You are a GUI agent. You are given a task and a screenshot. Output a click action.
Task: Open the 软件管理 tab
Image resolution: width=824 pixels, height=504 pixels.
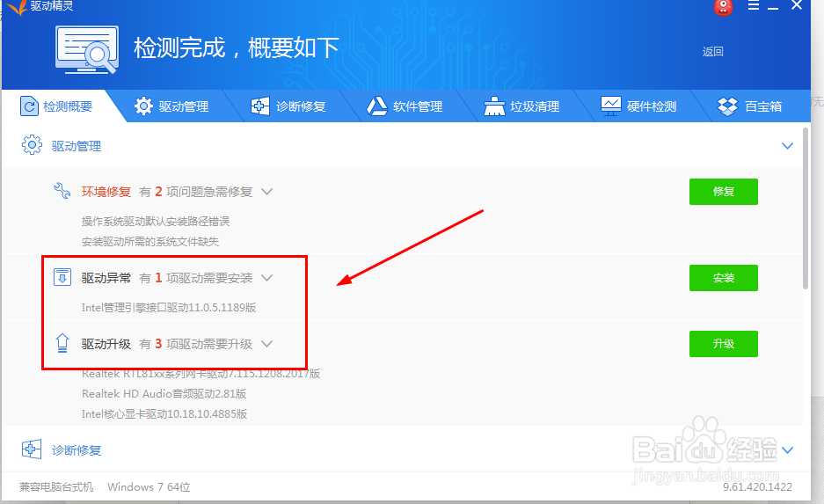pyautogui.click(x=405, y=106)
